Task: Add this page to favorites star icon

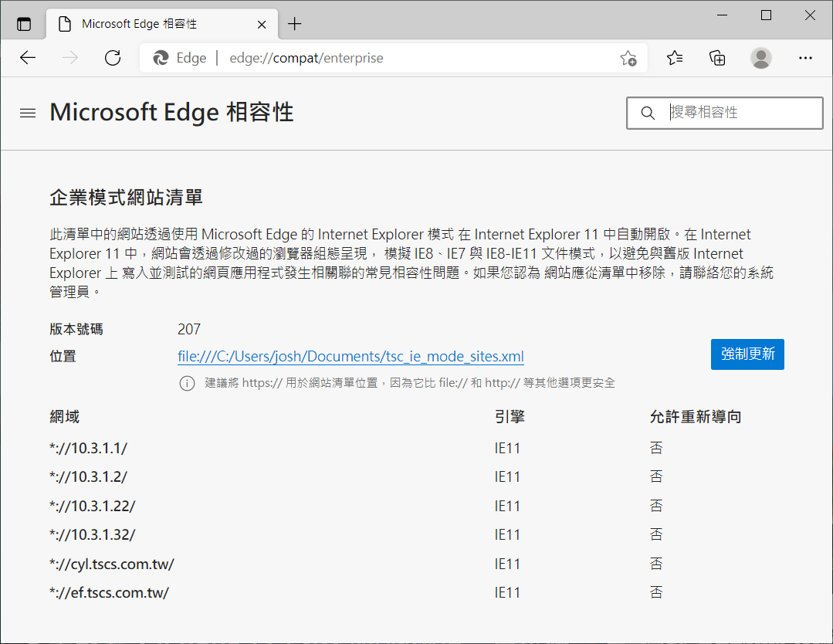Action: (628, 59)
